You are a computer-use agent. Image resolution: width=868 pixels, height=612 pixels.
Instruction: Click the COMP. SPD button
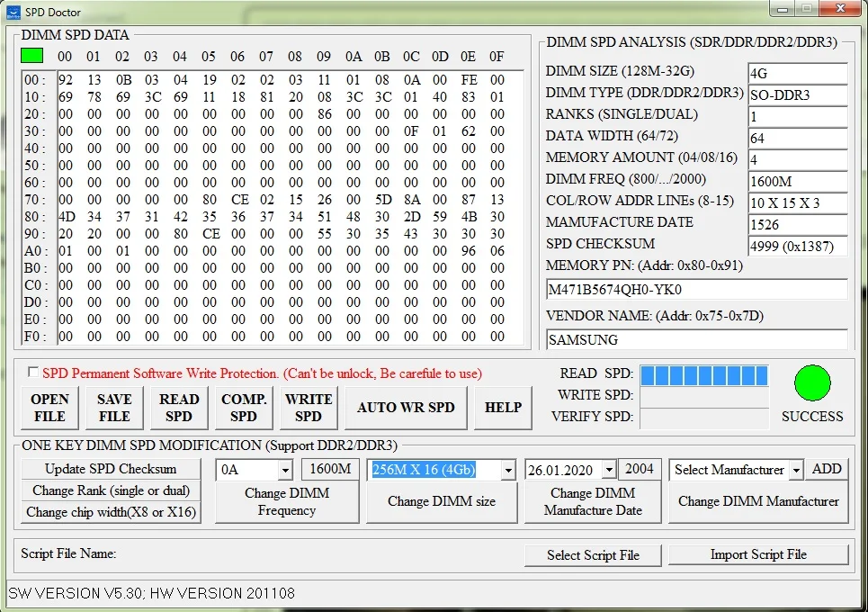coord(244,408)
